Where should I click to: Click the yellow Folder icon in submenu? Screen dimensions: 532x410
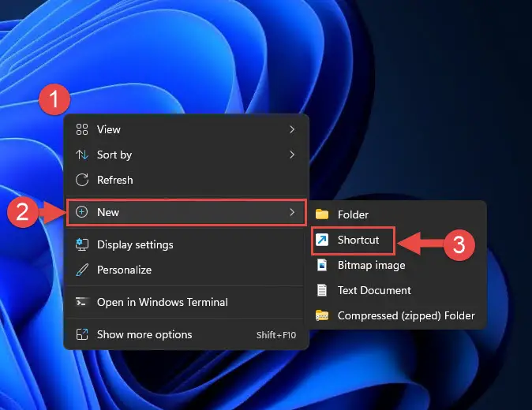tap(322, 214)
